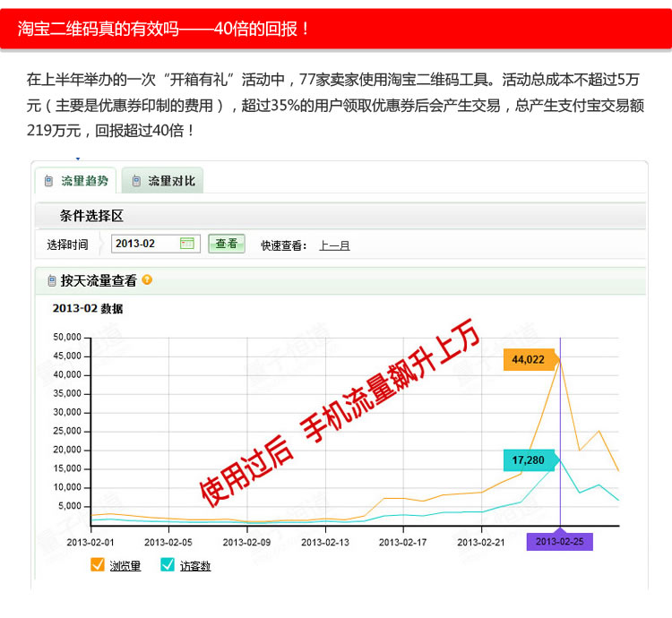Image resolution: width=672 pixels, height=618 pixels.
Task: Click the 条件选择区 section header
Action: pyautogui.click(x=91, y=216)
